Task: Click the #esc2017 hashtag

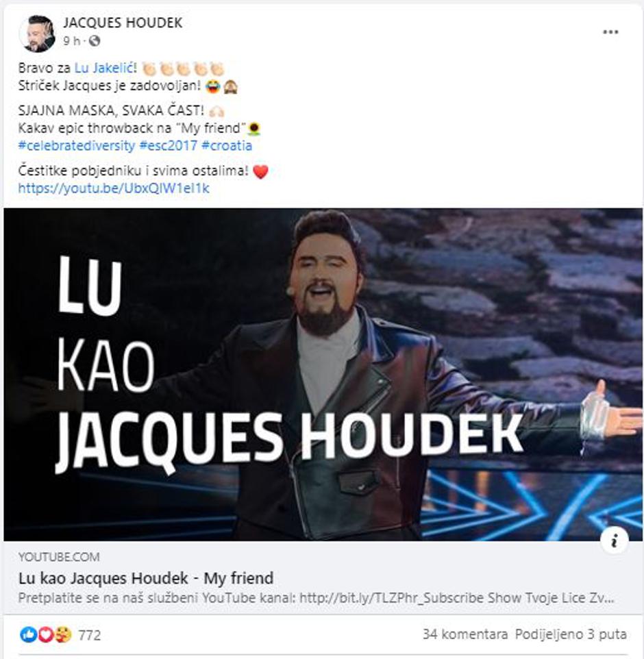Action: (x=168, y=145)
